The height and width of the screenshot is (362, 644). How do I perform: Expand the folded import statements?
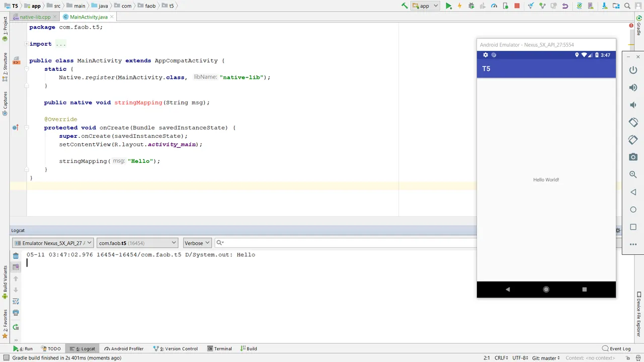tap(27, 44)
